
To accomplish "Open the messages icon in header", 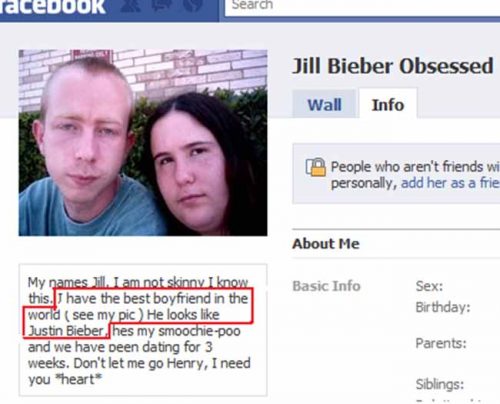I will click(161, 5).
